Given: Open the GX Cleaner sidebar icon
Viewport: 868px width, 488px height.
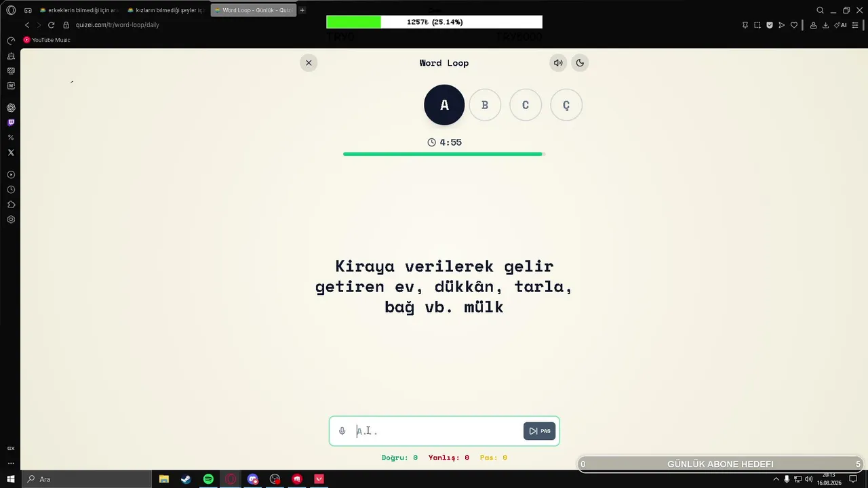Looking at the screenshot, I should click(x=11, y=56).
